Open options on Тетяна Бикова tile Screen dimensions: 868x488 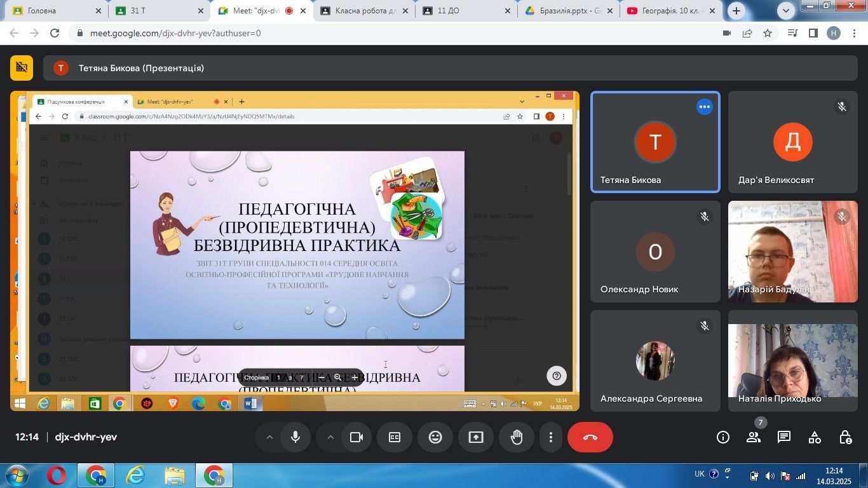704,107
